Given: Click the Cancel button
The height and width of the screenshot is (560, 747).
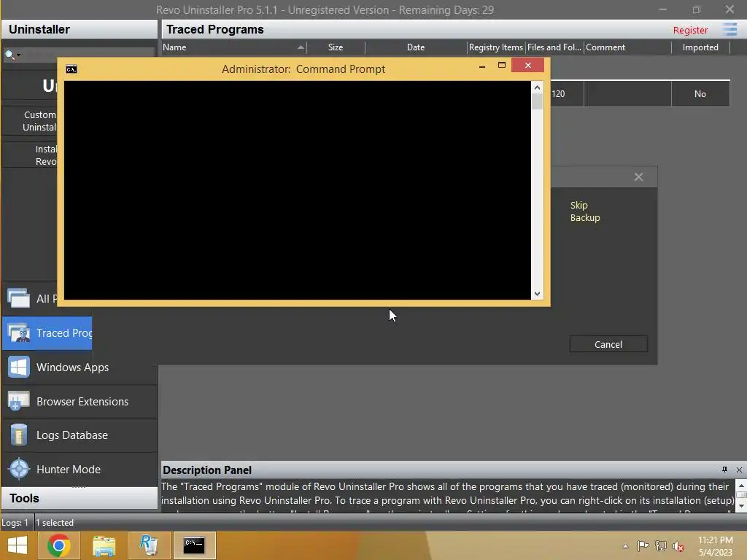Looking at the screenshot, I should (x=608, y=344).
